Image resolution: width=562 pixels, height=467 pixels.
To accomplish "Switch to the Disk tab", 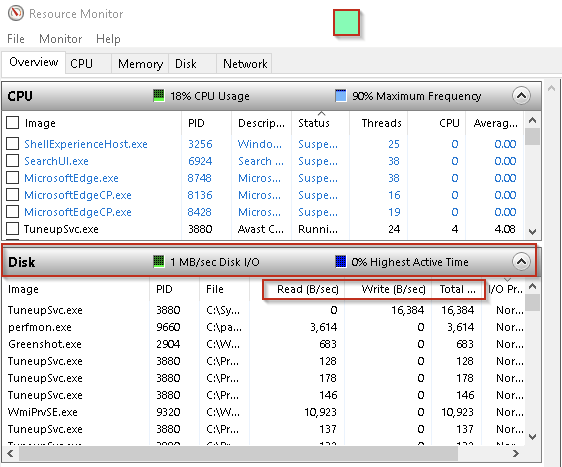I will click(x=192, y=64).
